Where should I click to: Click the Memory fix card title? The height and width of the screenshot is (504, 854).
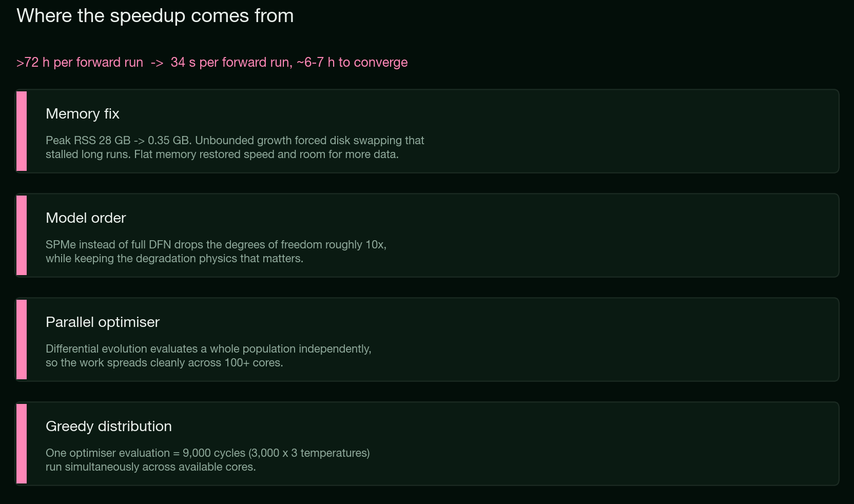click(x=83, y=113)
